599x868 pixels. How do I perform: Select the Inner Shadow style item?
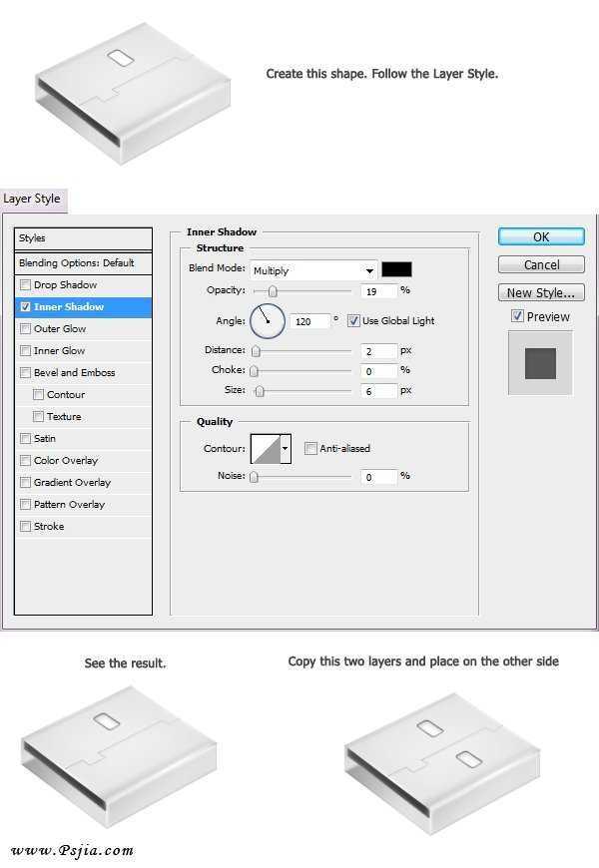[84, 307]
